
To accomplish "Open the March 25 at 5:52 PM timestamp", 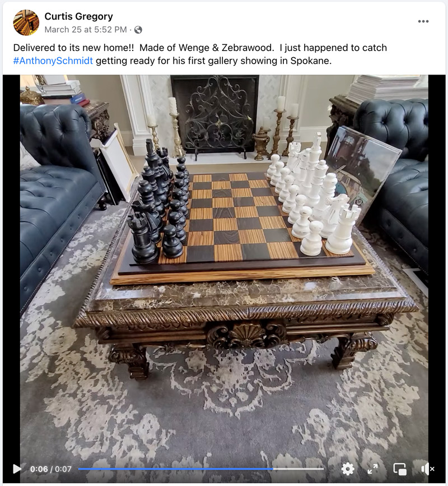I will [x=86, y=30].
